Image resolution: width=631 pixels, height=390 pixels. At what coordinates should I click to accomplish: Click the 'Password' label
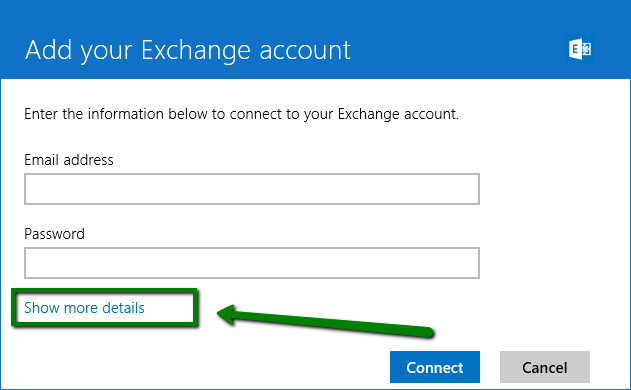tap(54, 234)
